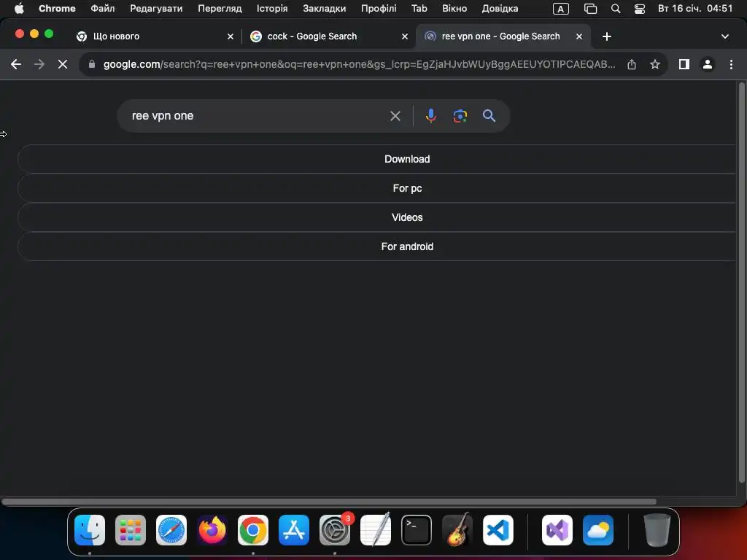This screenshot has width=747, height=560.
Task: Open the Вікно menu
Action: pos(454,9)
